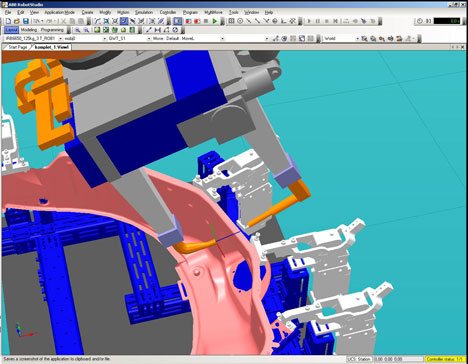
Task: Open the File menu
Action: tap(8, 12)
